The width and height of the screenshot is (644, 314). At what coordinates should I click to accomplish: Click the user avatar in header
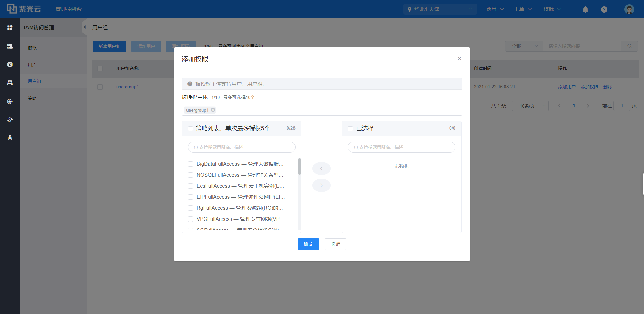[x=629, y=9]
